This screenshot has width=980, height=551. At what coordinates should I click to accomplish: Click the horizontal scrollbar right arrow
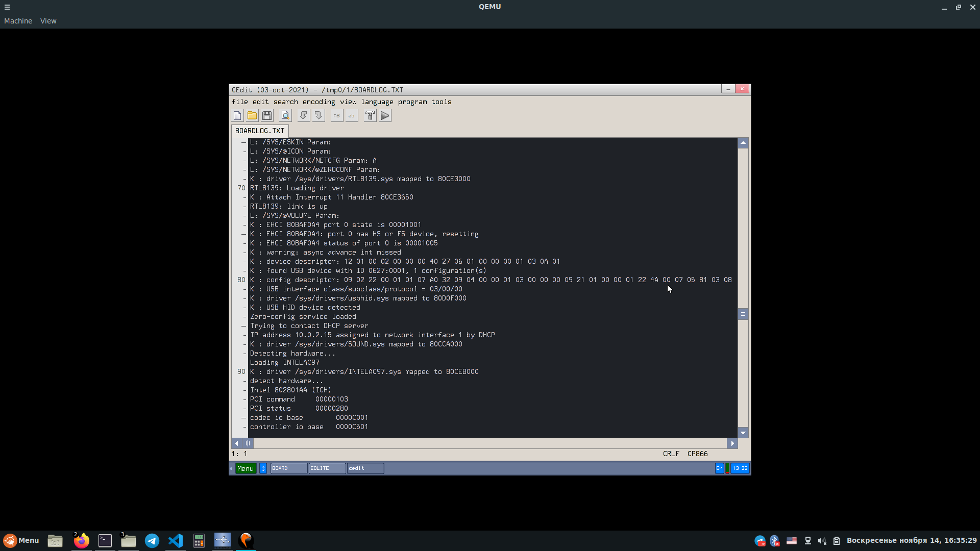click(x=732, y=443)
